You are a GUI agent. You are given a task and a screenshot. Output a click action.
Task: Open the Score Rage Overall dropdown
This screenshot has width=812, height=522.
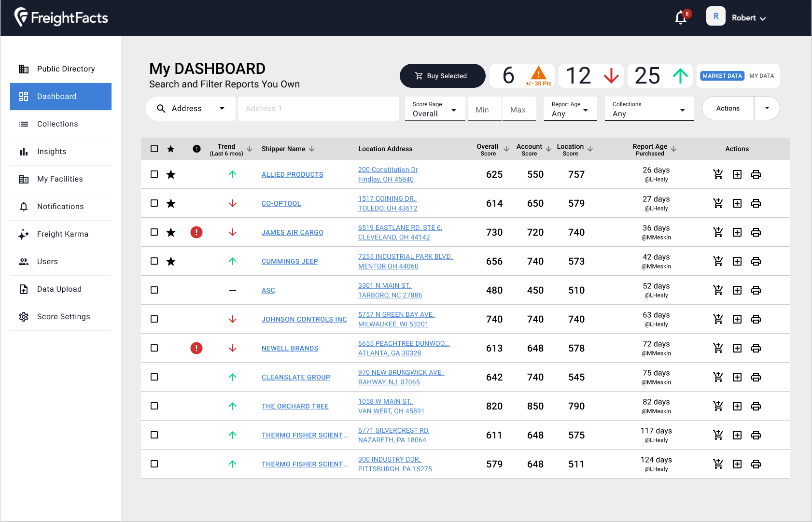tap(434, 109)
